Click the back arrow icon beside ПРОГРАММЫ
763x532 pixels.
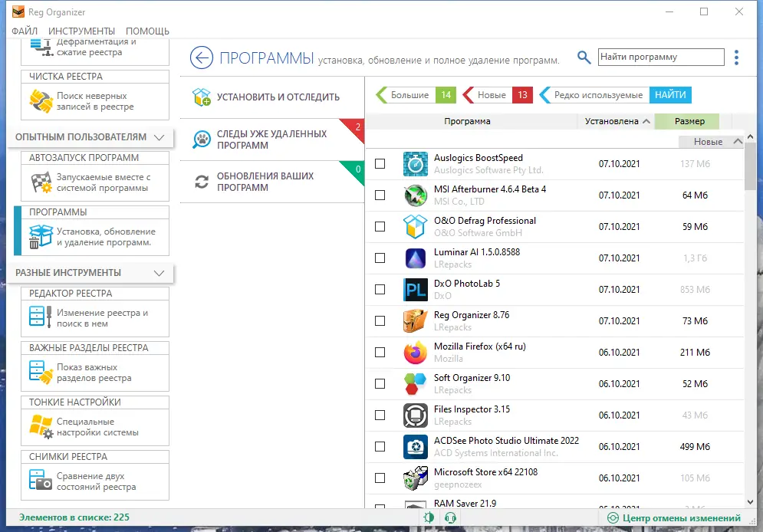pos(202,57)
